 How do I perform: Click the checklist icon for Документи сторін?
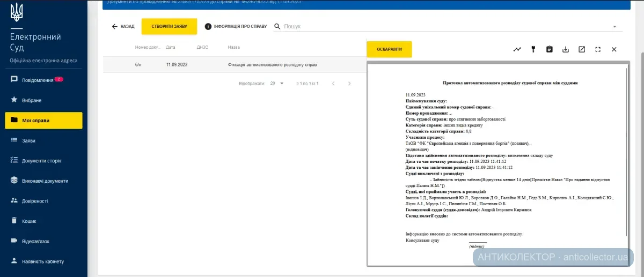click(14, 160)
